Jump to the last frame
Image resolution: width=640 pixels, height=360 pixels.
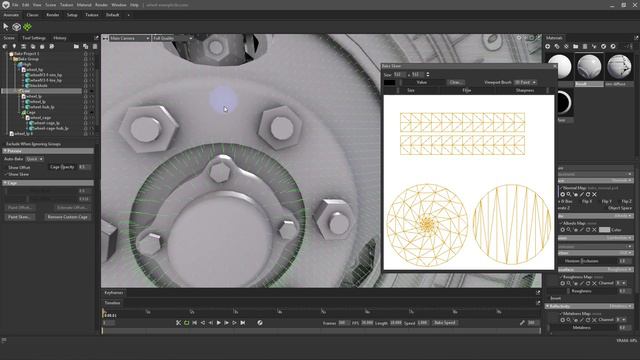[243, 323]
